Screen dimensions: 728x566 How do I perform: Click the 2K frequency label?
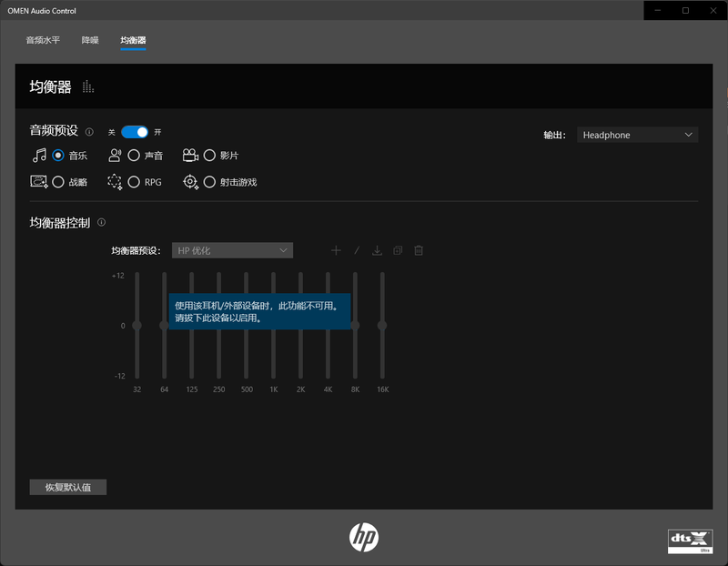pyautogui.click(x=301, y=389)
